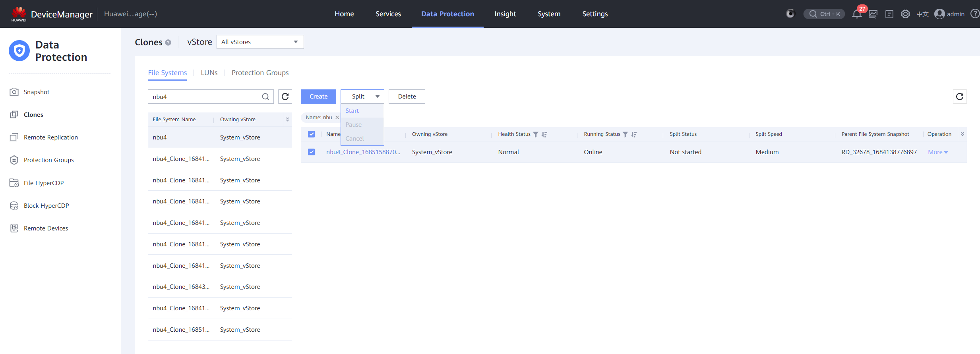Open the settings gear icon in header
Screen dimensions: 980x354
(905, 14)
